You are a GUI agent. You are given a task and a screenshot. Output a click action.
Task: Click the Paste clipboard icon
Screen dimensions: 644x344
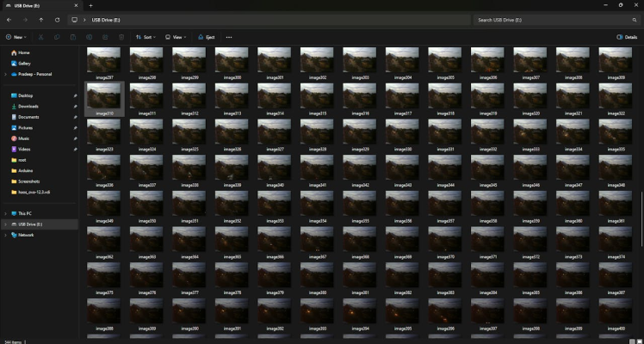coord(73,37)
